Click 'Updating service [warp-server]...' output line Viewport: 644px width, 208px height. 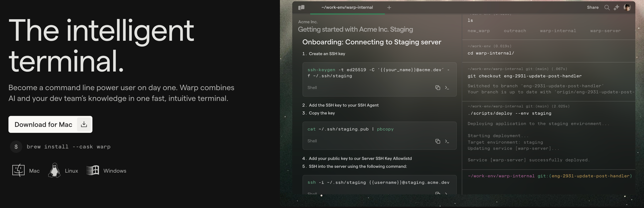(514, 148)
